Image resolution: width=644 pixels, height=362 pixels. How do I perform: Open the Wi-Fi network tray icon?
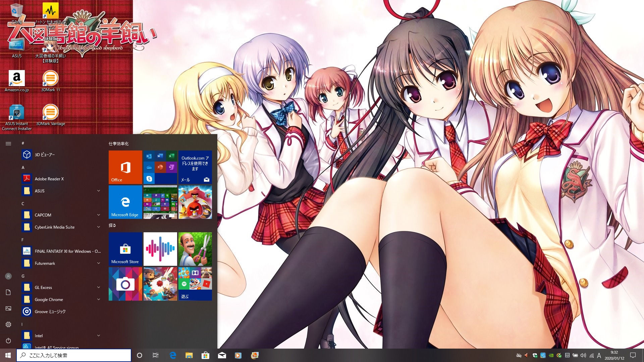coord(591,355)
